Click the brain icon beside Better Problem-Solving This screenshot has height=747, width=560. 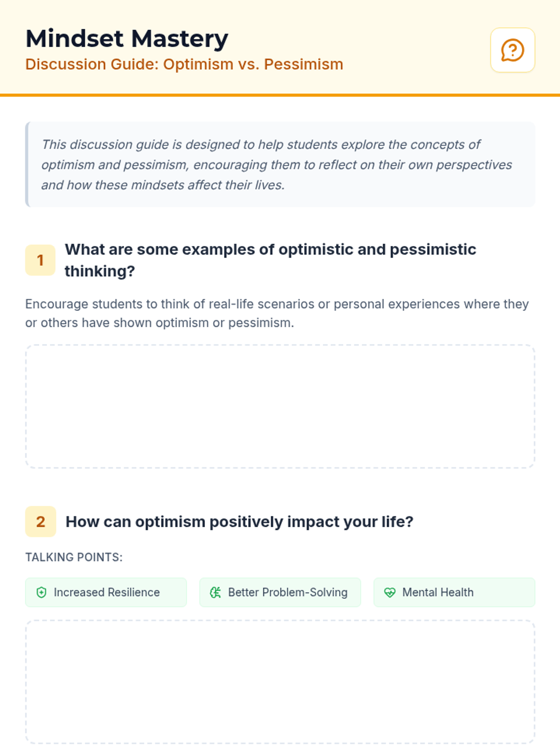tap(215, 592)
